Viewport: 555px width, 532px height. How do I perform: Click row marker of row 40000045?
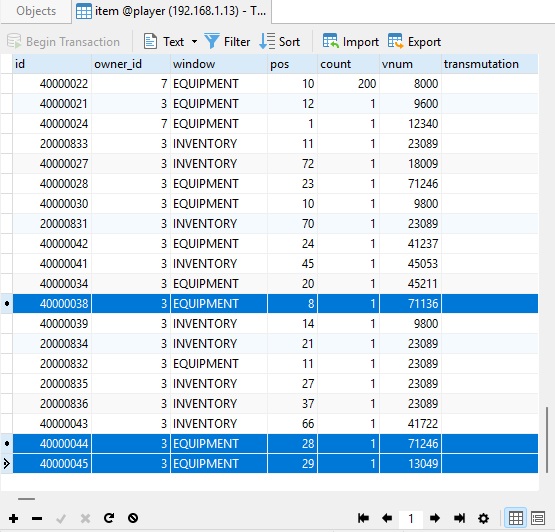(6, 464)
